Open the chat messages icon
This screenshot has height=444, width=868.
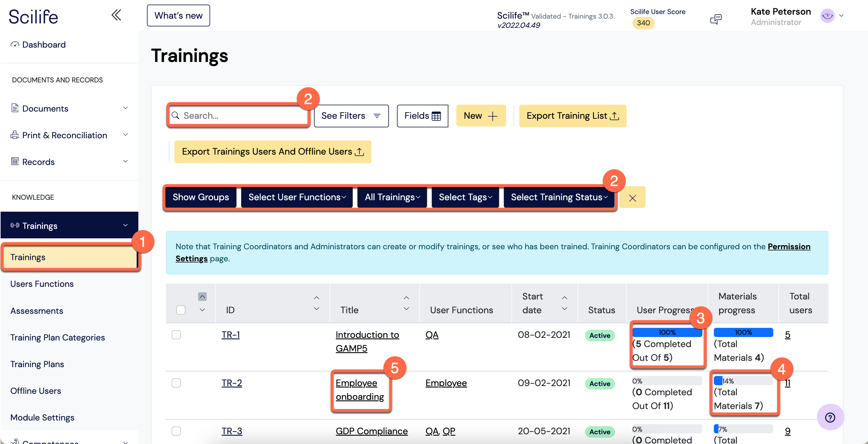coord(716,19)
